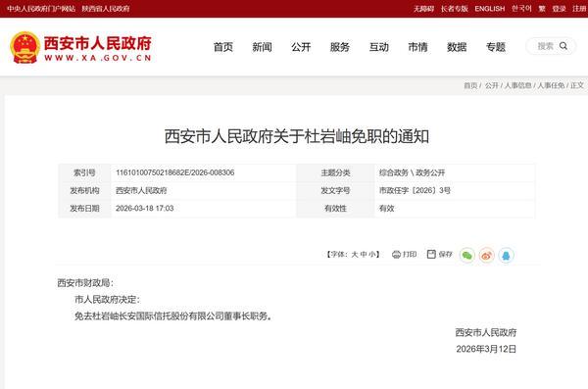Click the 西安市人民政府 site title

98,43
